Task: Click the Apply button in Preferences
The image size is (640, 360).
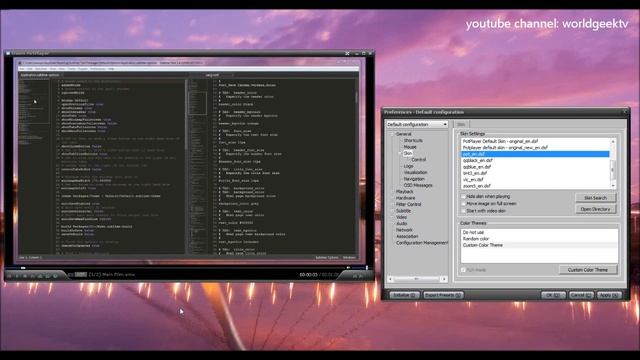Action: (609, 295)
